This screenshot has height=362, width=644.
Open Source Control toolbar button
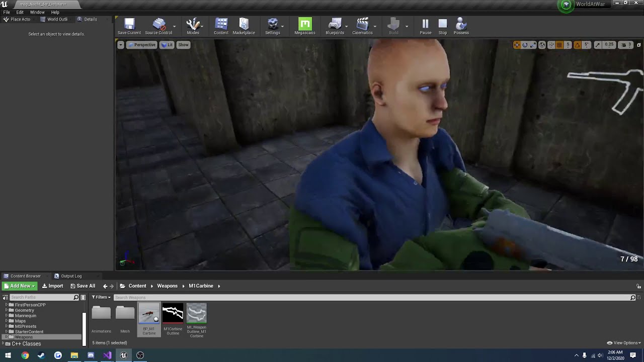(x=158, y=27)
